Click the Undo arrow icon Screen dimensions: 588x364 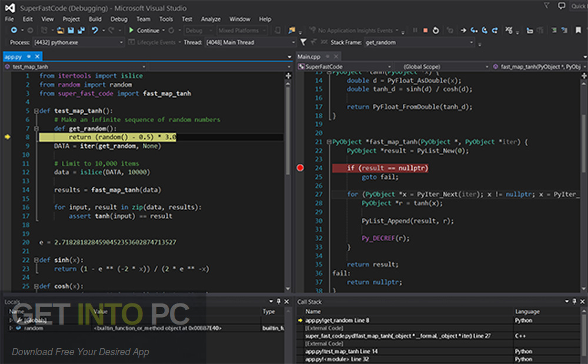pyautogui.click(x=96, y=30)
